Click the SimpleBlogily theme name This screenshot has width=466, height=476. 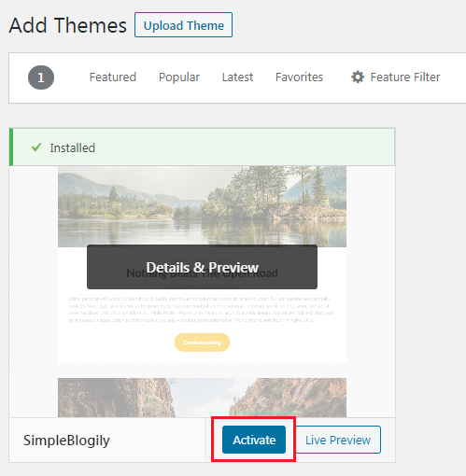click(x=66, y=441)
